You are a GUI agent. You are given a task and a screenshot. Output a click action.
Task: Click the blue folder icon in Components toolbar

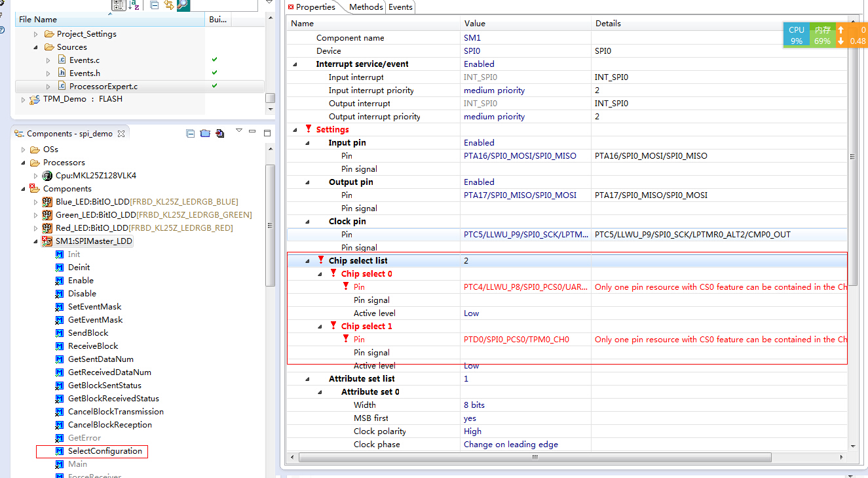pos(205,133)
